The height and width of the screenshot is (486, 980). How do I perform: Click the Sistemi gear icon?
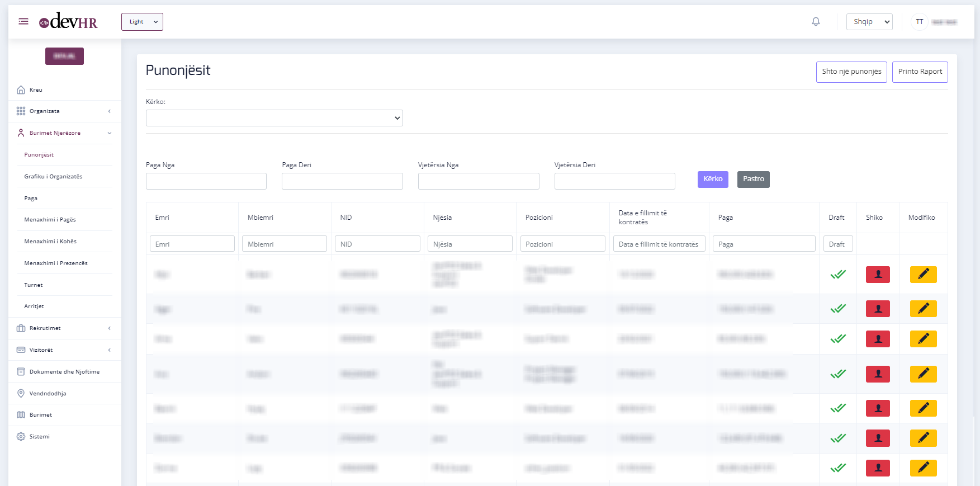(21, 437)
